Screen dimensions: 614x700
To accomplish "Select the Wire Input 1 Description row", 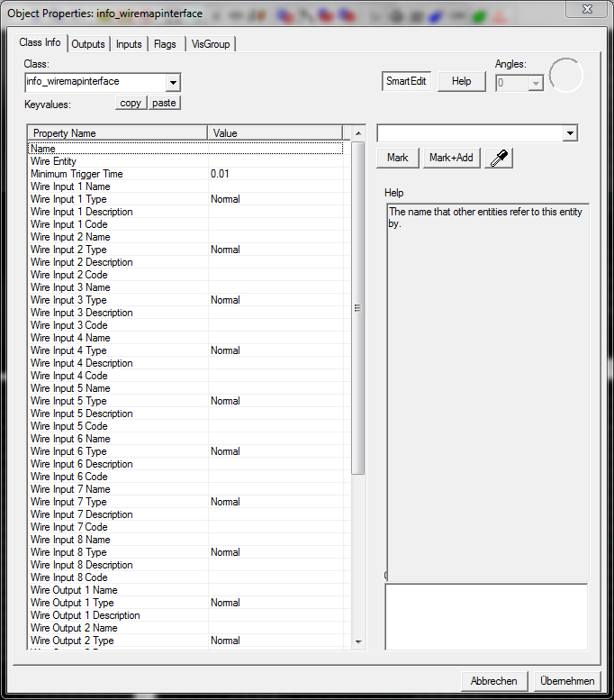I will coord(185,212).
